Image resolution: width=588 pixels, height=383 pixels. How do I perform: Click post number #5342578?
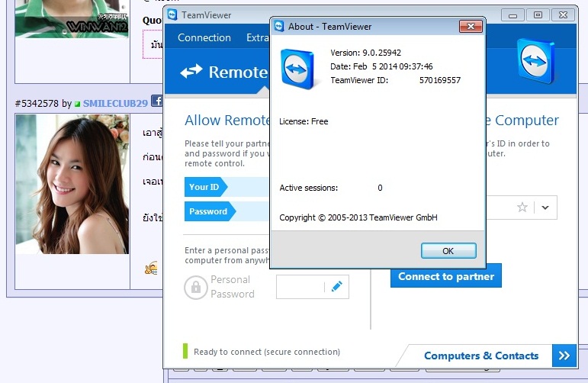point(37,104)
